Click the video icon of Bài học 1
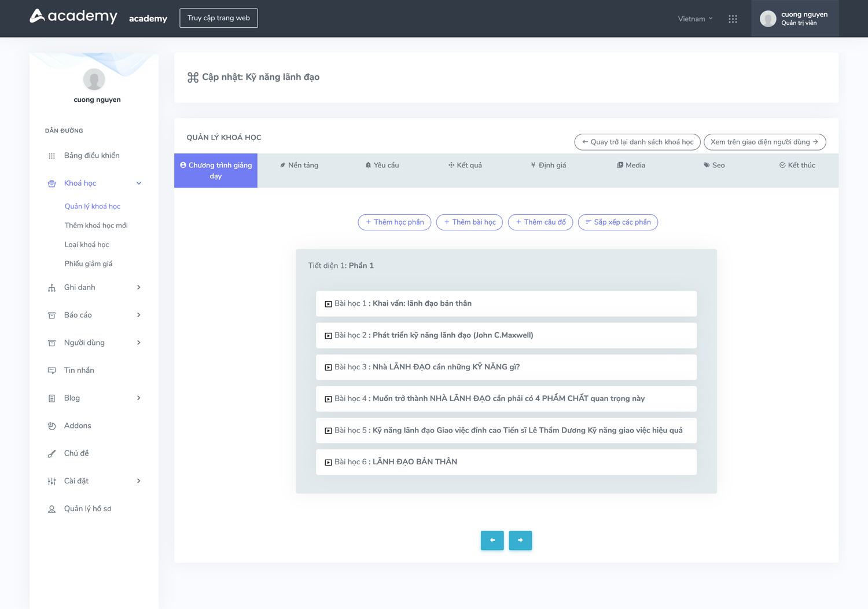Image resolution: width=868 pixels, height=609 pixels. pyautogui.click(x=328, y=304)
